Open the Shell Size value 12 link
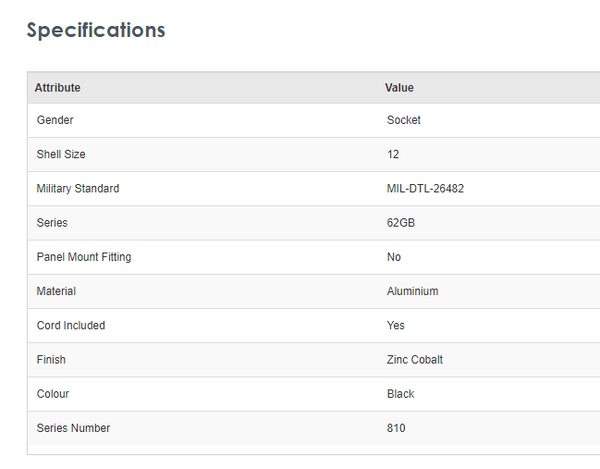 (393, 155)
